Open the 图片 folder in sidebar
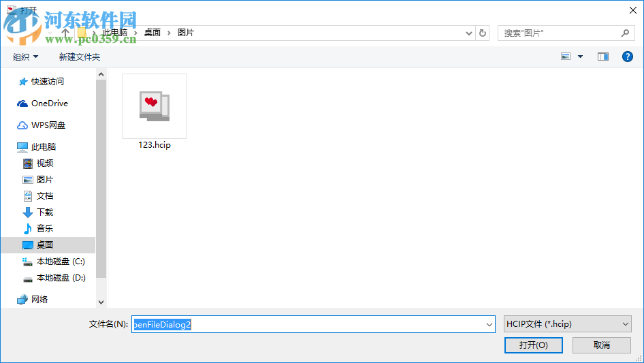Viewport: 644px width, 363px height. coord(45,180)
